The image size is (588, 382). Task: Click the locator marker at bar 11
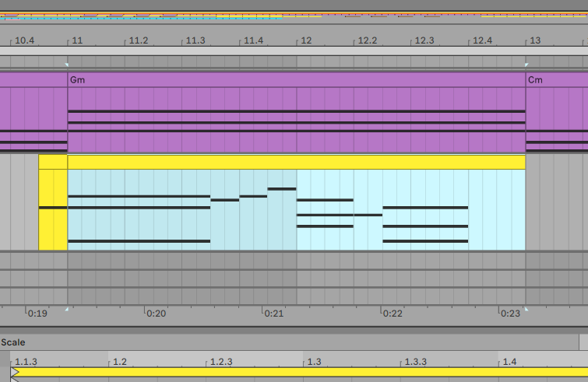(68, 64)
